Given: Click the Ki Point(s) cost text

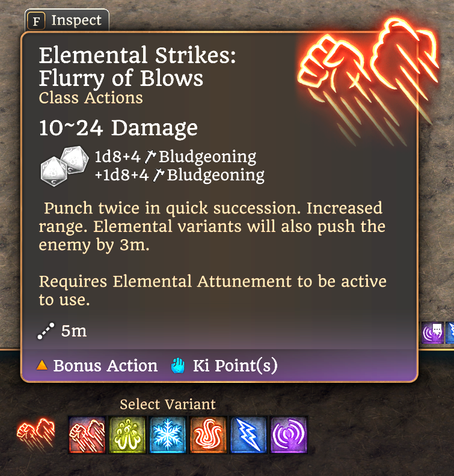Looking at the screenshot, I should pyautogui.click(x=235, y=365).
